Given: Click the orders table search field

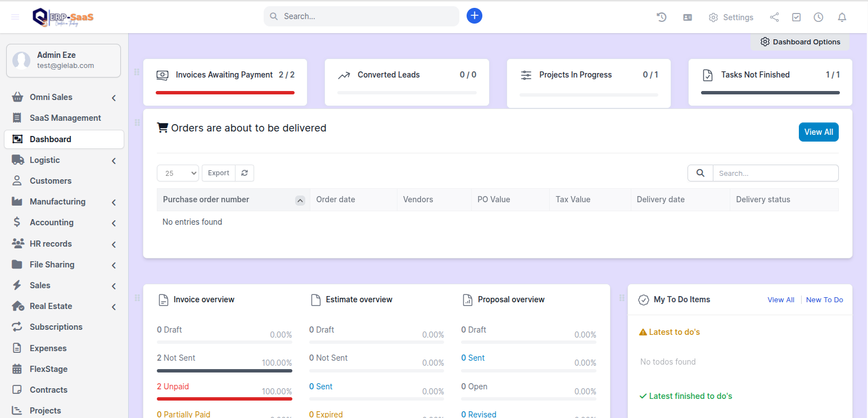Looking at the screenshot, I should [775, 173].
